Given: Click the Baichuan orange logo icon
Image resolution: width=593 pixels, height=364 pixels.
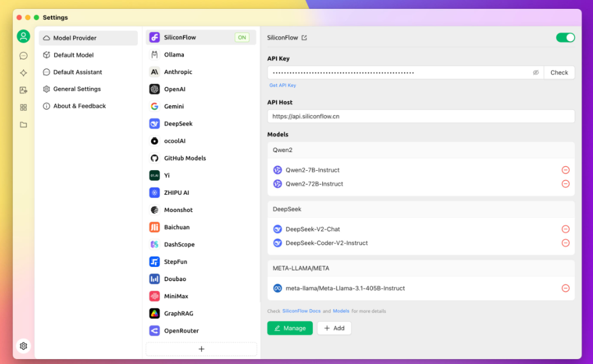Looking at the screenshot, I should 154,227.
